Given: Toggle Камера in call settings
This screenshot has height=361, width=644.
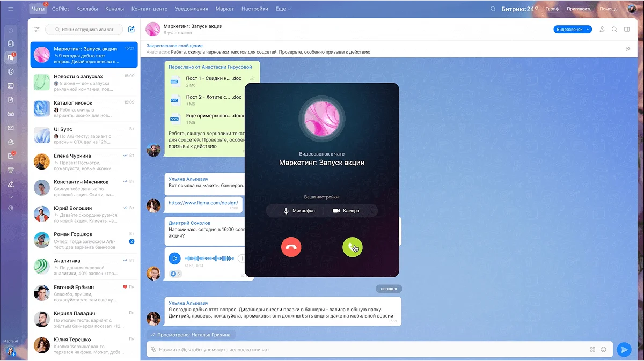Looking at the screenshot, I should coord(346,211).
